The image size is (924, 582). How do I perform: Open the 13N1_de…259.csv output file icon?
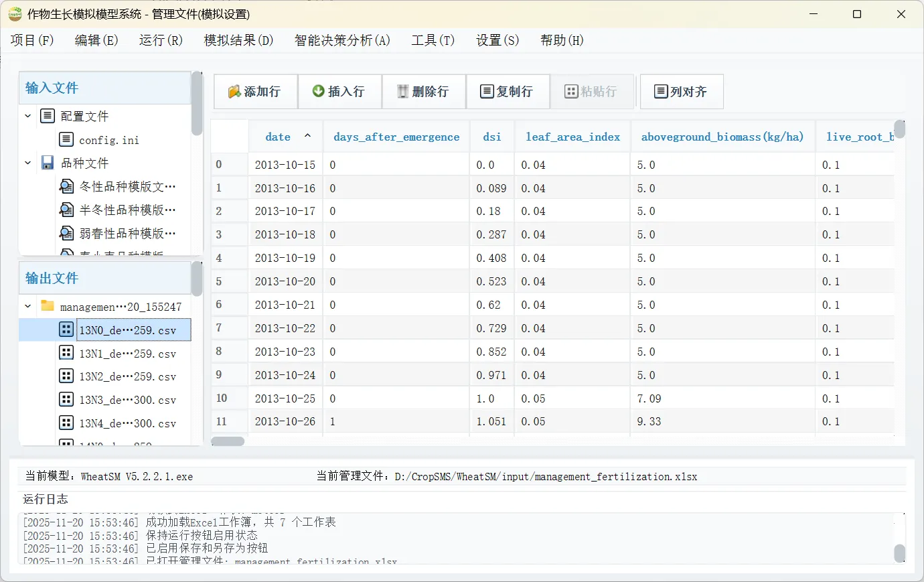click(x=66, y=353)
